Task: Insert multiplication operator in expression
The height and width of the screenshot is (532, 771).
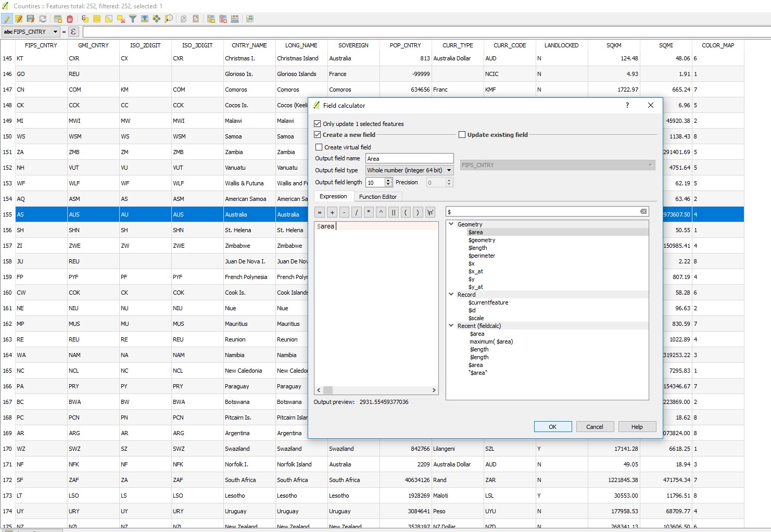Action: pyautogui.click(x=369, y=212)
